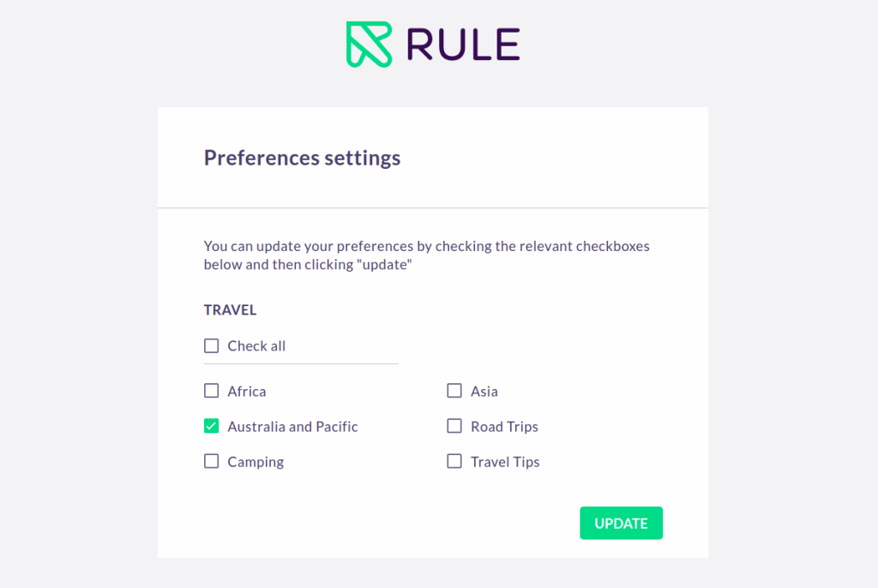This screenshot has width=878, height=588.
Task: Enable the Road Trips checkbox
Action: 454,425
